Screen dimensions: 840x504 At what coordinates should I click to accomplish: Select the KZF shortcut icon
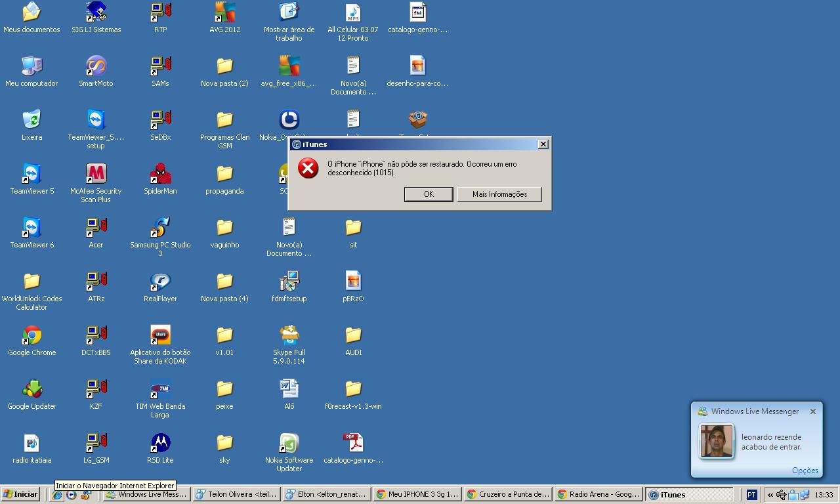(x=96, y=388)
